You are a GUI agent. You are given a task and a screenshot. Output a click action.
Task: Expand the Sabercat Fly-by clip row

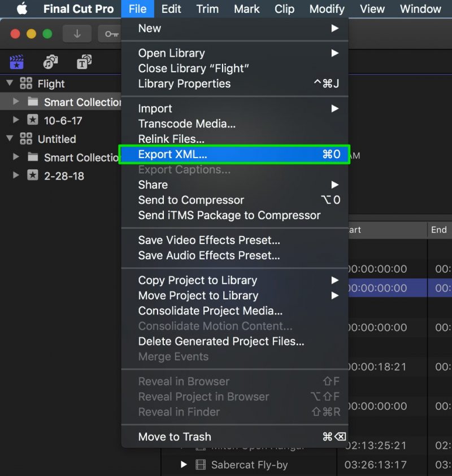tap(184, 465)
